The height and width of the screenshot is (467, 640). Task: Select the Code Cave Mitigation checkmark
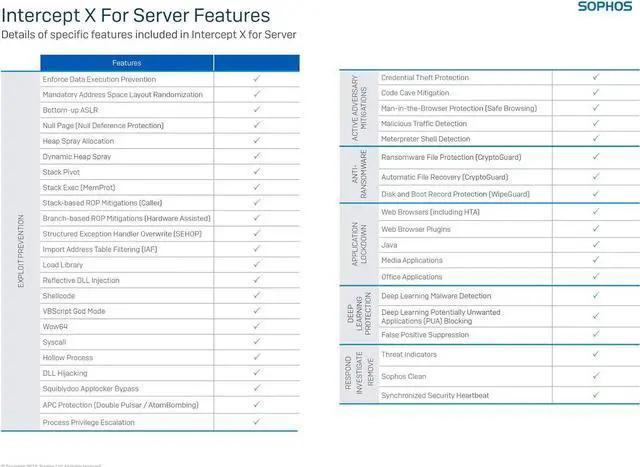pos(595,92)
